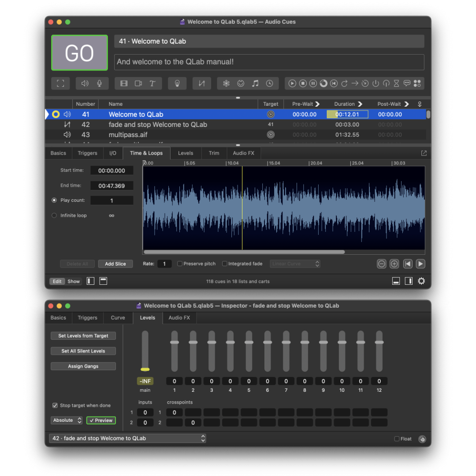Add a Network cue from the toolbar
476x476 pixels.
coord(226,83)
